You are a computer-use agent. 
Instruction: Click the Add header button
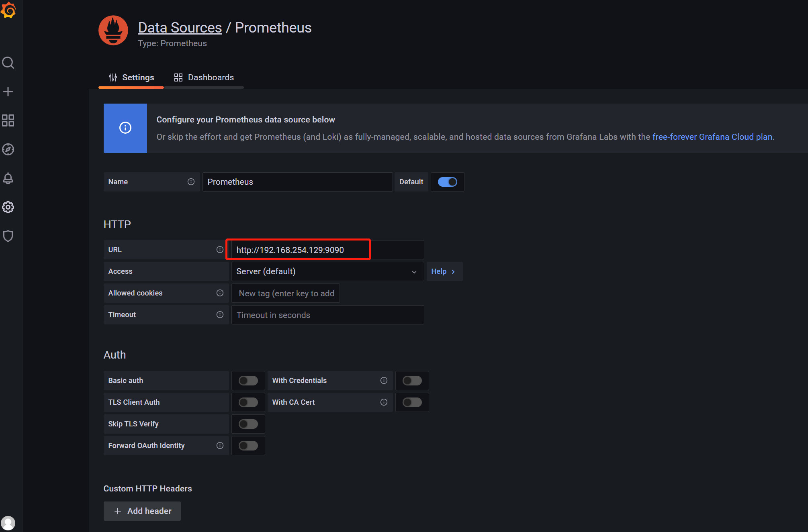(x=142, y=511)
